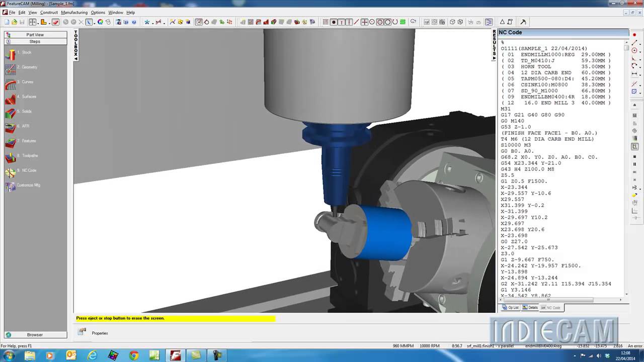Expand dropdown arrow next to cursor select tool
Viewport: 644px width, 362px height.
[x=94, y=22]
